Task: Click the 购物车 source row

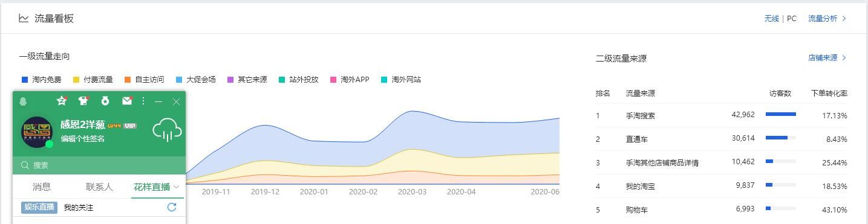Action: [721, 210]
